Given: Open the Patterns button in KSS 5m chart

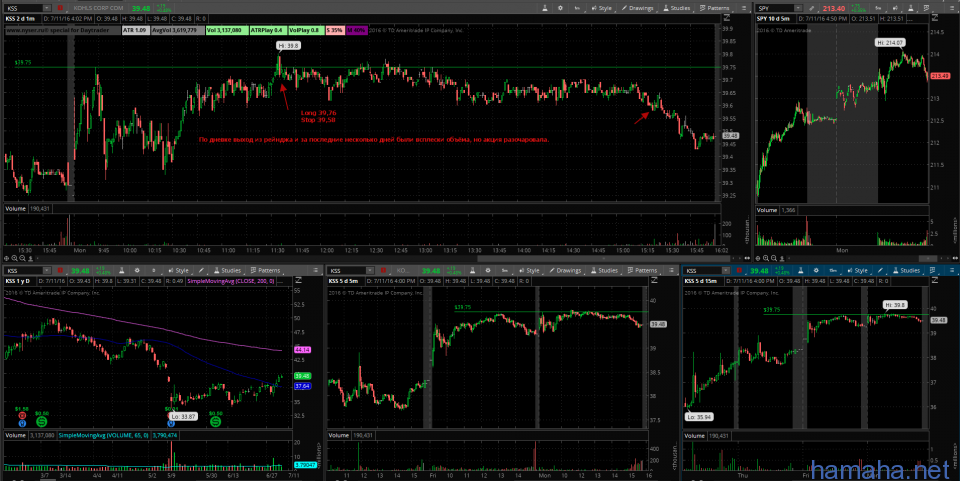Looking at the screenshot, I should [x=642, y=270].
